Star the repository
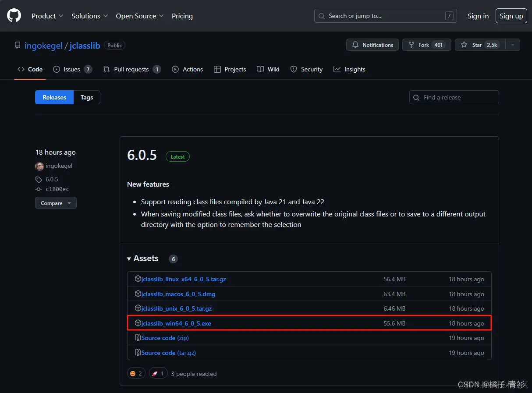Viewport: 532px width, 393px height. click(x=480, y=45)
